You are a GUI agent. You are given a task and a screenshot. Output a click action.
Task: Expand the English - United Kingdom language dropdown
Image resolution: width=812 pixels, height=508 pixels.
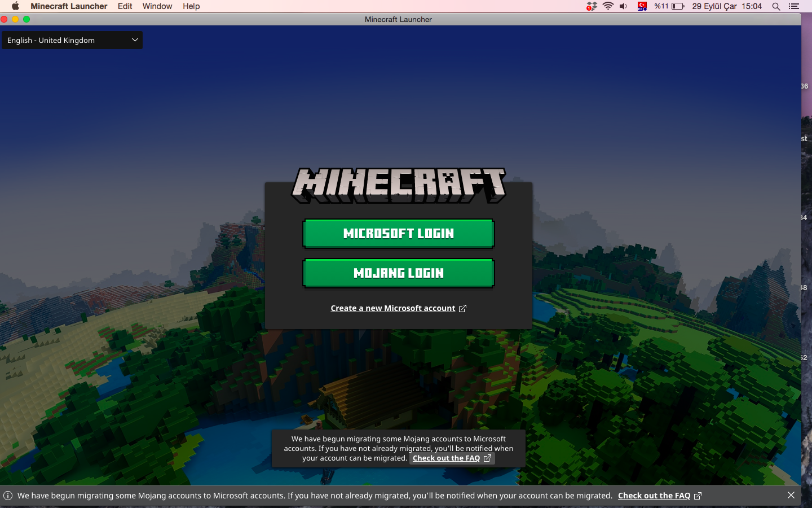tap(72, 40)
